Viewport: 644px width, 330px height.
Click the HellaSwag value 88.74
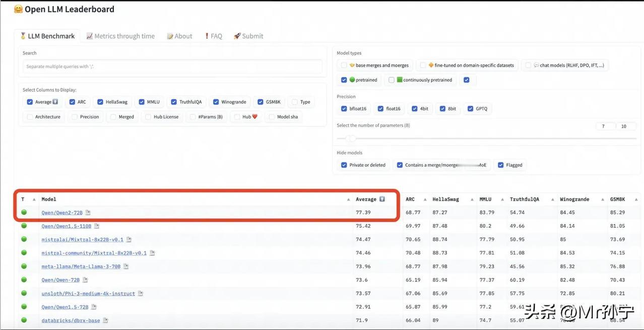(439, 240)
